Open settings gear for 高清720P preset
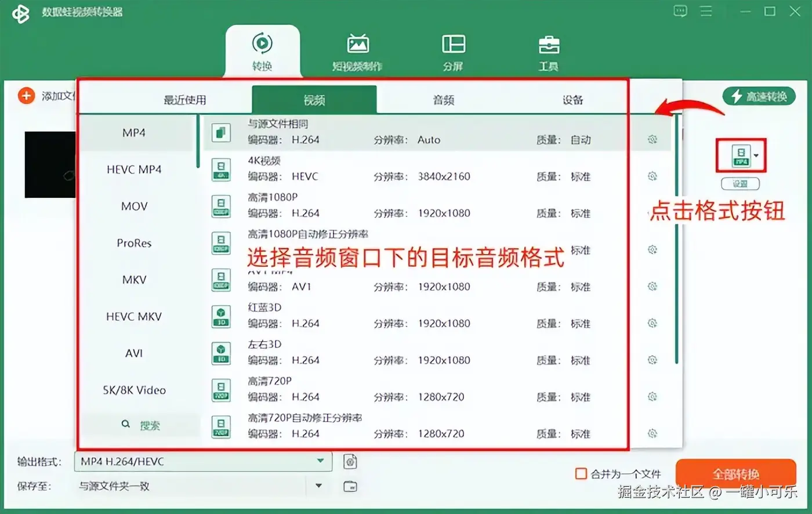This screenshot has height=514, width=812. point(652,397)
